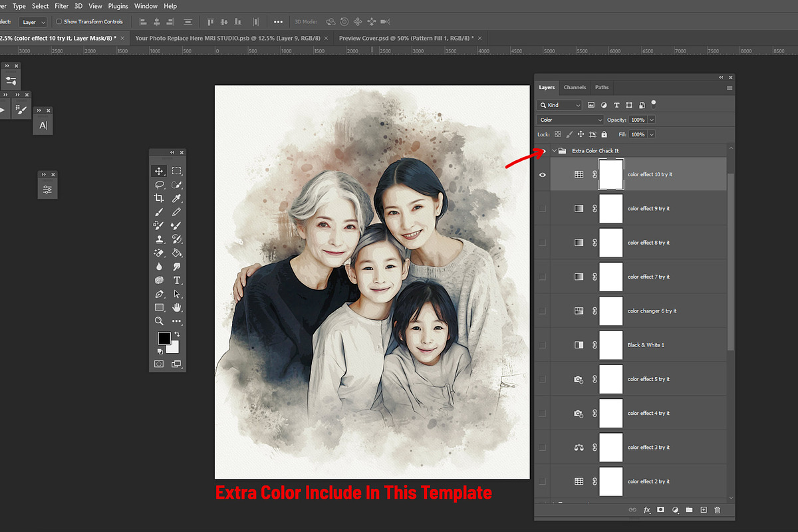The image size is (798, 532).
Task: Switch to the Channels tab
Action: [x=575, y=88]
